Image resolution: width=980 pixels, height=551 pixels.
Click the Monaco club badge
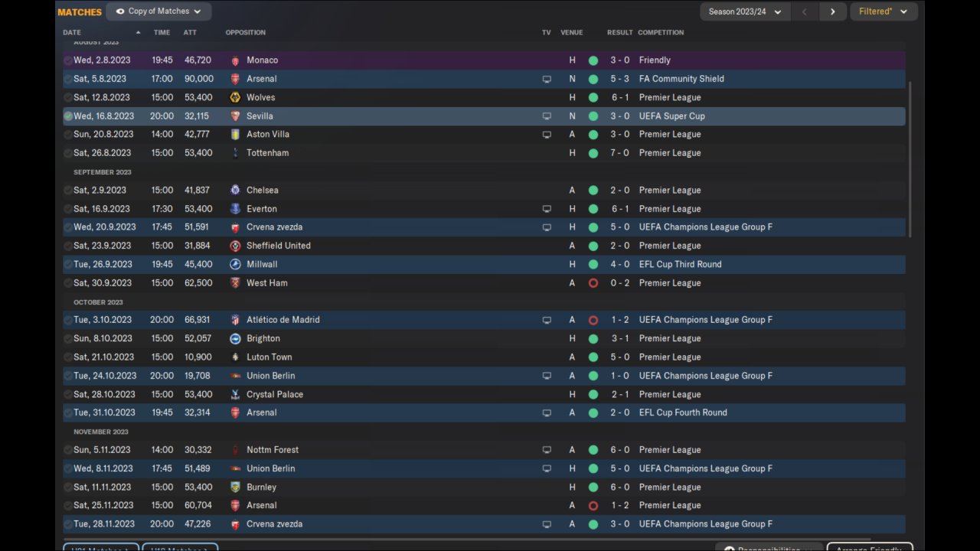coord(235,60)
